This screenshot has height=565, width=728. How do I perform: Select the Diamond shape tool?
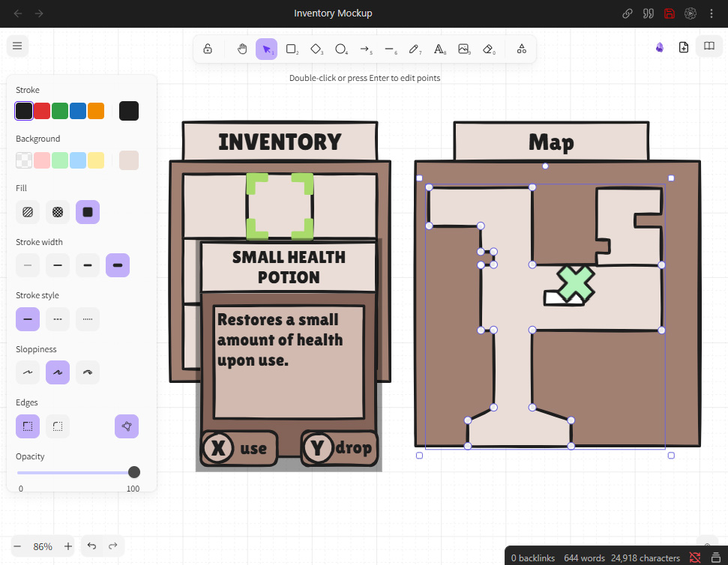pyautogui.click(x=316, y=49)
